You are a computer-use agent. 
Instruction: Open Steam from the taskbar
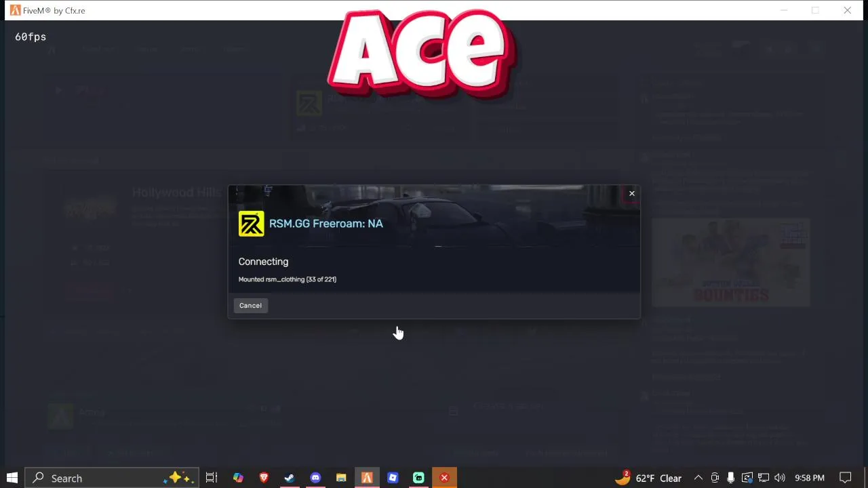pyautogui.click(x=290, y=478)
